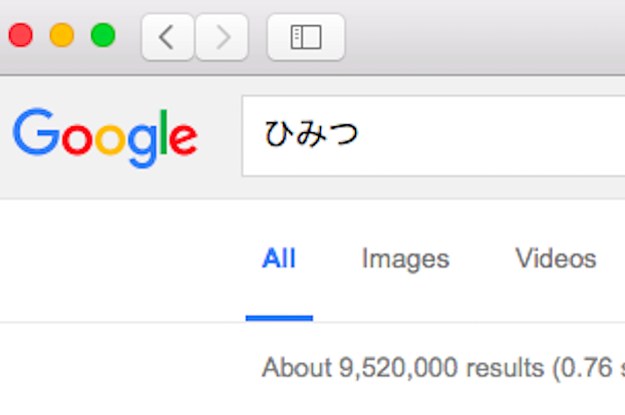Go forward with the Safari forward arrow
The image size is (625, 415).
point(222,37)
